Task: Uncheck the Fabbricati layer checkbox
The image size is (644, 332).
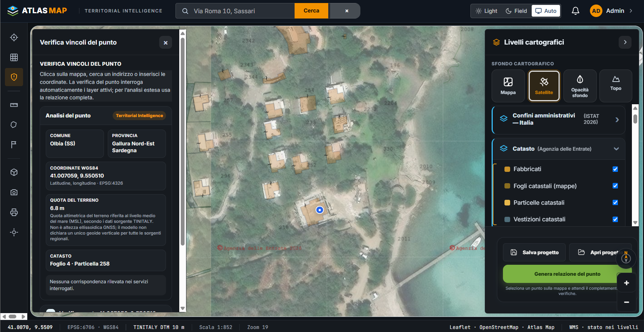Action: pos(615,169)
